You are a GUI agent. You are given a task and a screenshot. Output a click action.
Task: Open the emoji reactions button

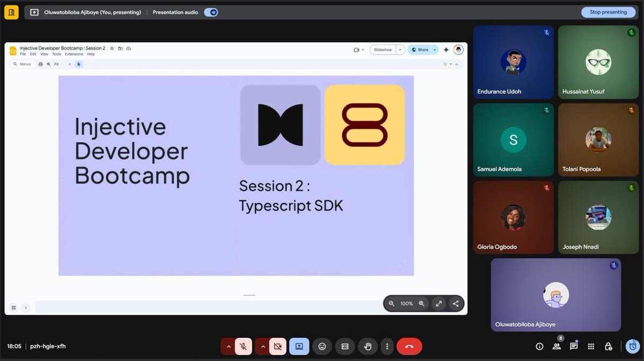pyautogui.click(x=322, y=346)
